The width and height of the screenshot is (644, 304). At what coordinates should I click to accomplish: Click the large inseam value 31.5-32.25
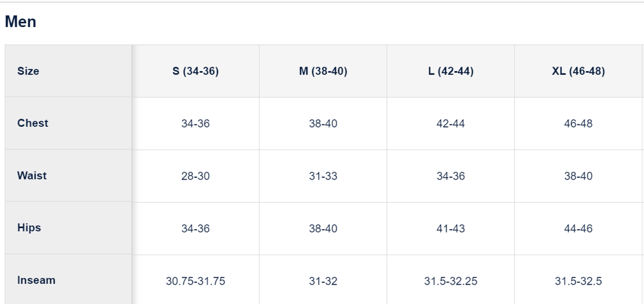pos(451,281)
